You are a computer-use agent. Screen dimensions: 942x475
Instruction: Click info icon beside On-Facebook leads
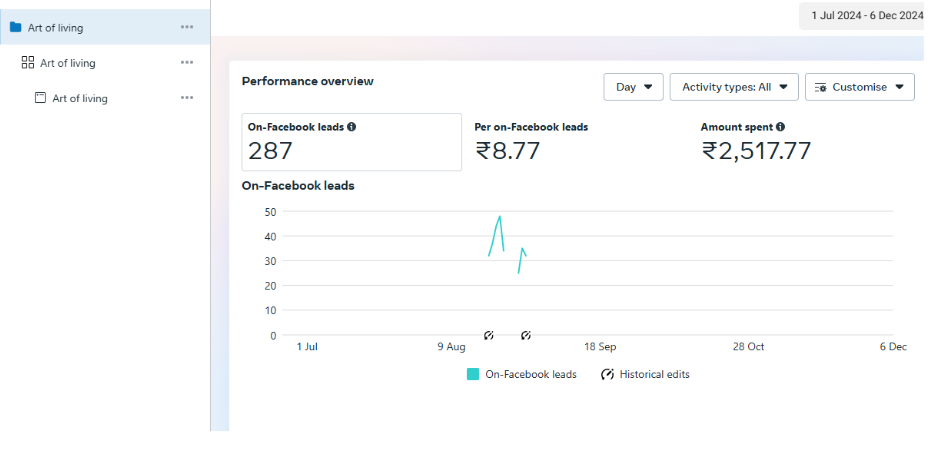[352, 127]
